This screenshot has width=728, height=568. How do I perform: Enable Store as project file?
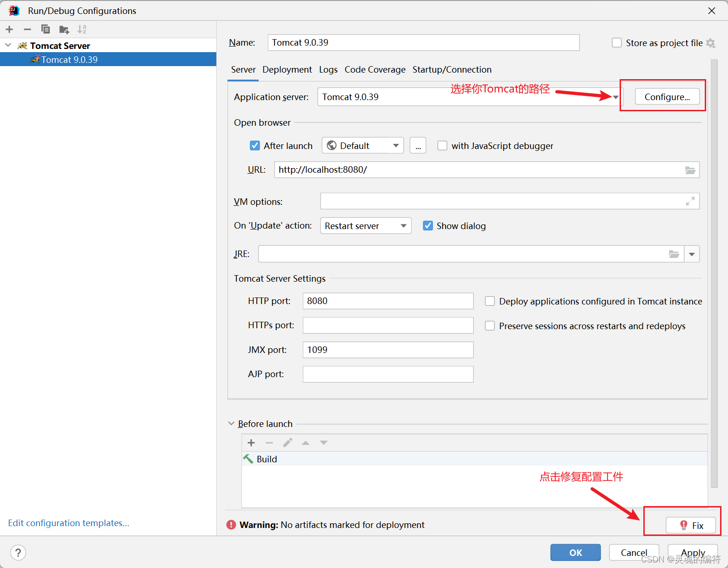click(617, 43)
